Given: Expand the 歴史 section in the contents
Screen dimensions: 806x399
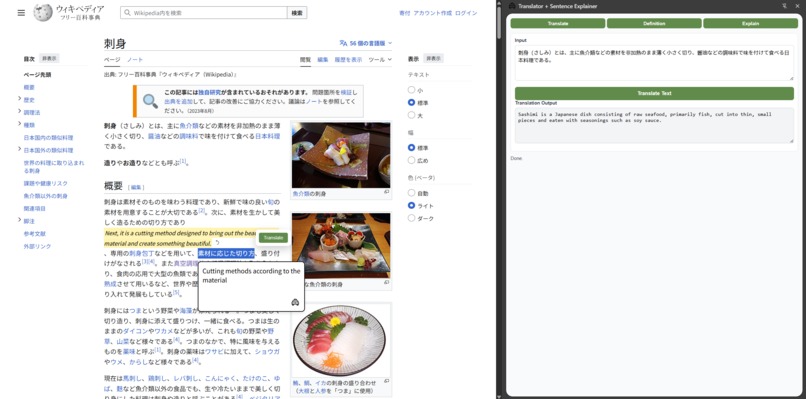Looking at the screenshot, I should click(x=20, y=99).
